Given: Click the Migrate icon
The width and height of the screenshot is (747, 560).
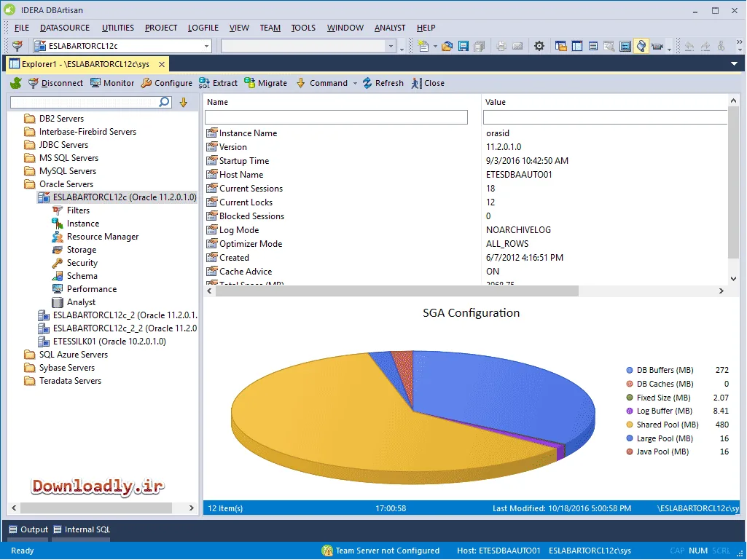Looking at the screenshot, I should 250,83.
